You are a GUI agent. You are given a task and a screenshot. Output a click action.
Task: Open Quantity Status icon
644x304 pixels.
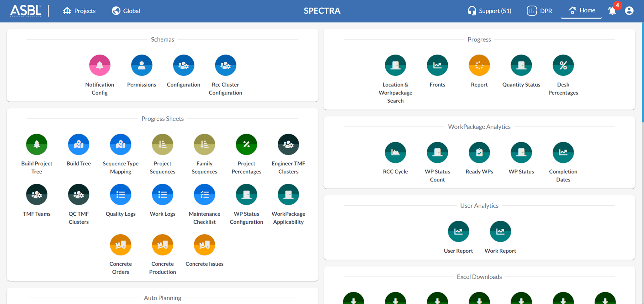(x=521, y=65)
